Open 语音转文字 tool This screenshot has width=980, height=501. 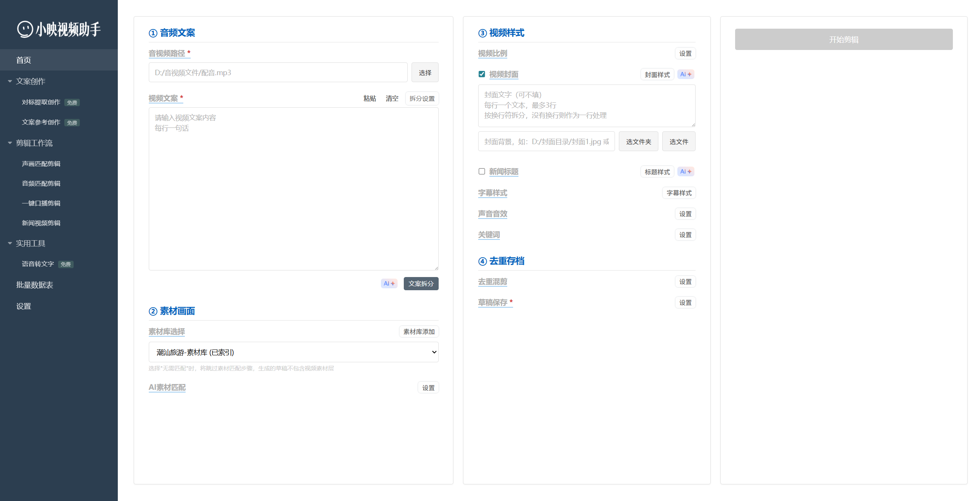click(x=38, y=264)
